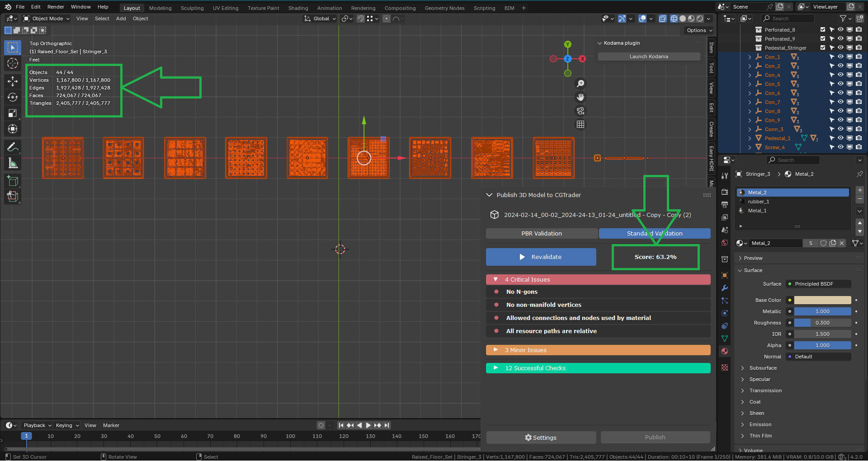Toggle Perforated_8 collection exclude checkbox

823,30
